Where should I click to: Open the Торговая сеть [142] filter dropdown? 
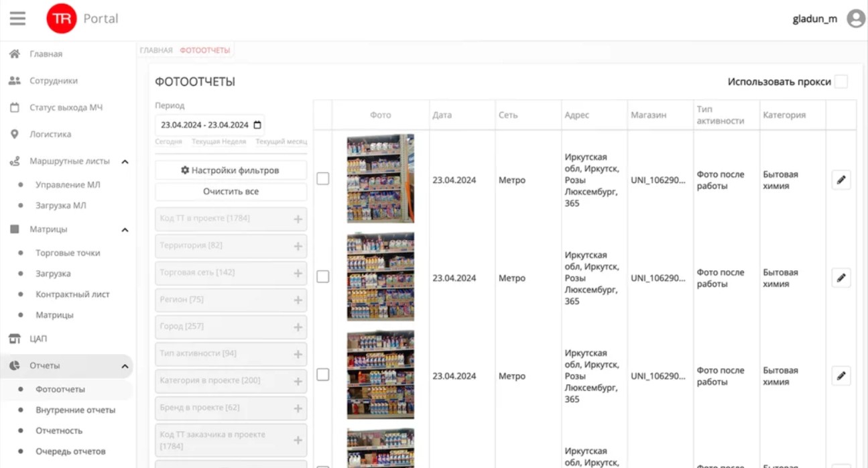point(231,273)
